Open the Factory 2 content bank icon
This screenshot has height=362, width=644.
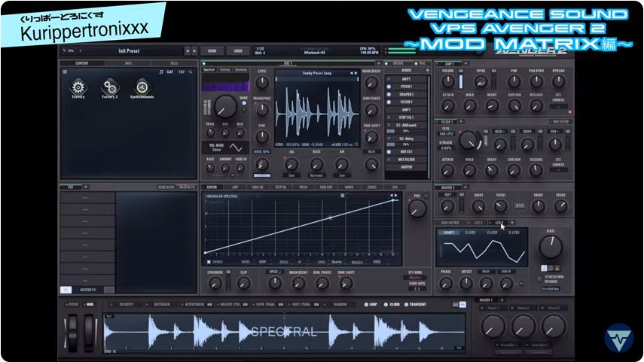pyautogui.click(x=110, y=87)
